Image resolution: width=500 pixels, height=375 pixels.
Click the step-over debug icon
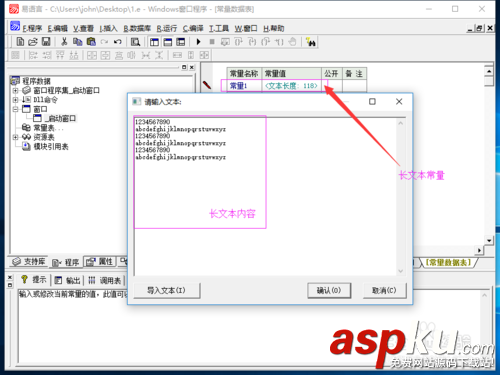[252, 42]
